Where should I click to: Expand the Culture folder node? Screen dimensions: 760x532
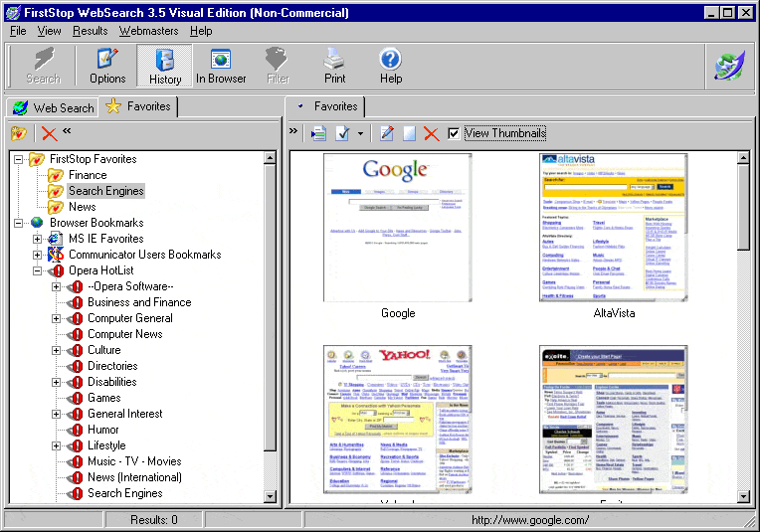[57, 350]
